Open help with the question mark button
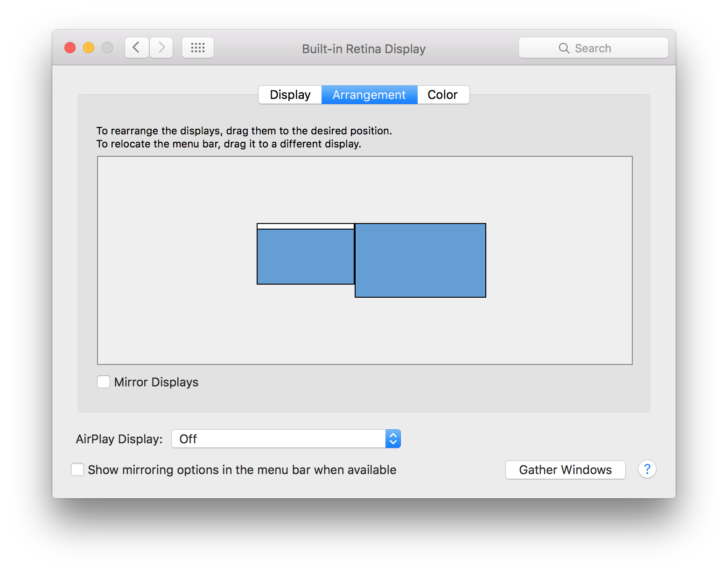728x573 pixels. coord(647,469)
